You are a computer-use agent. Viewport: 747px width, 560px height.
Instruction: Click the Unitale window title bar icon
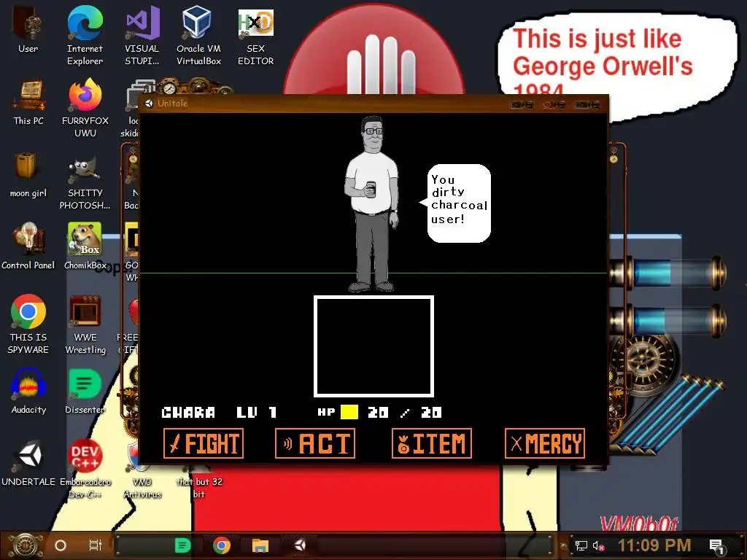149,104
